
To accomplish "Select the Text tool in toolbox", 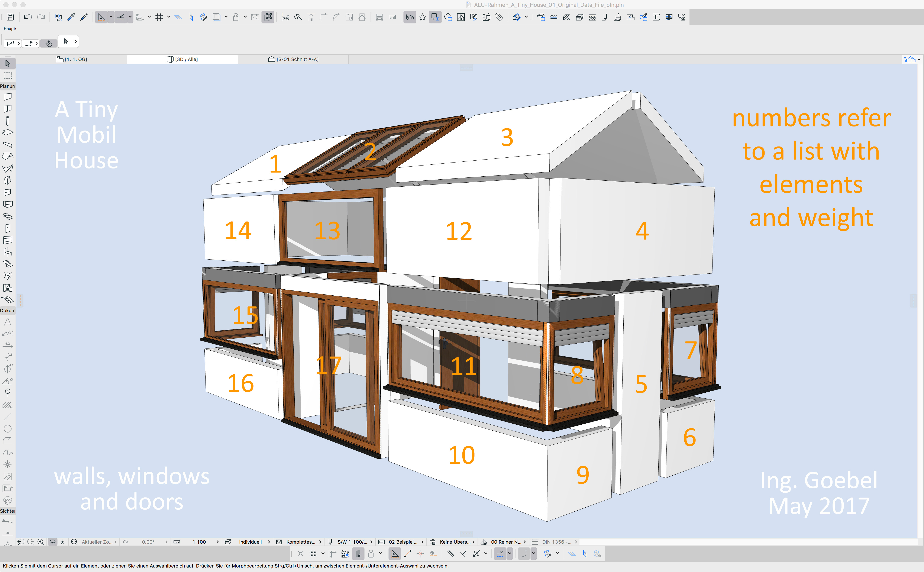I will (7, 322).
